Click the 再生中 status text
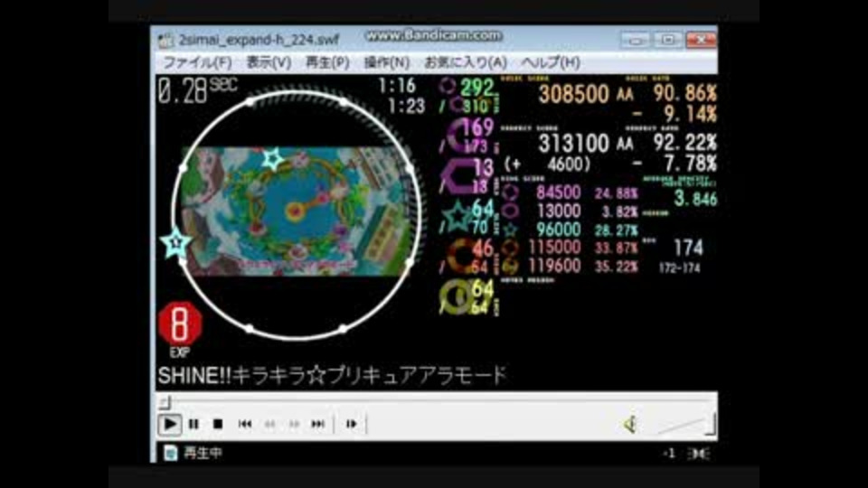The height and width of the screenshot is (488, 868). (x=203, y=453)
